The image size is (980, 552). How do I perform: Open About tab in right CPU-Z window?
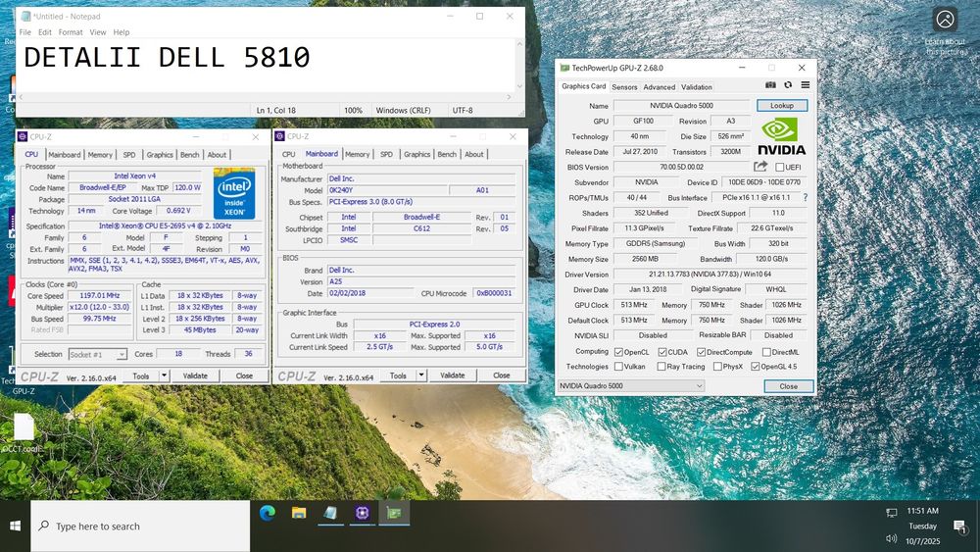[473, 154]
